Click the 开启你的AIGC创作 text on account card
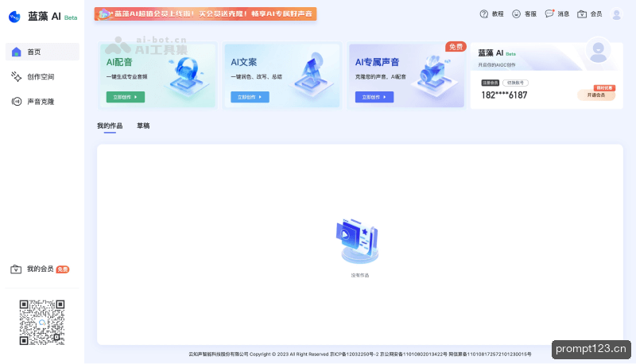Viewport: 636px width, 364px height. coord(497,65)
